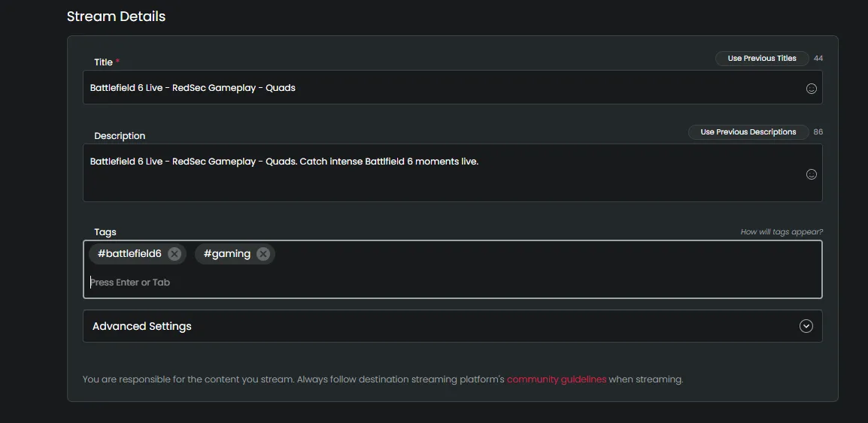Open 'How will tags appear?' help link

pyautogui.click(x=781, y=232)
